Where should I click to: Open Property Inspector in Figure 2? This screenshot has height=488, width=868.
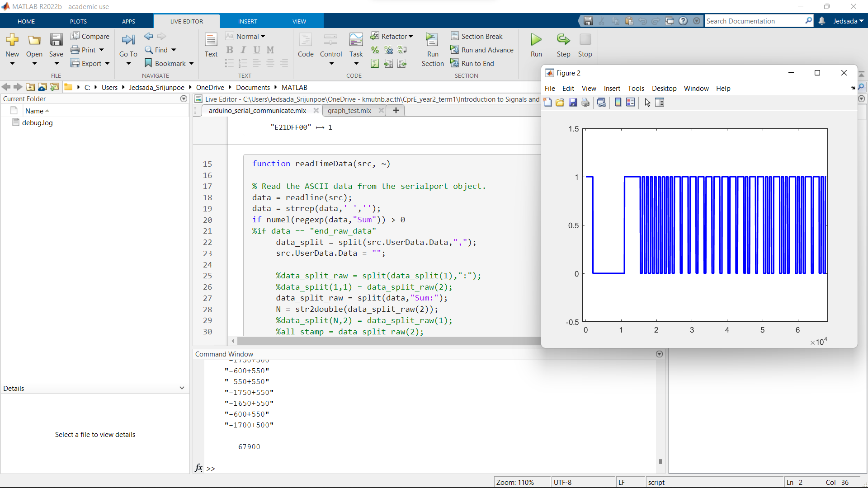point(660,103)
